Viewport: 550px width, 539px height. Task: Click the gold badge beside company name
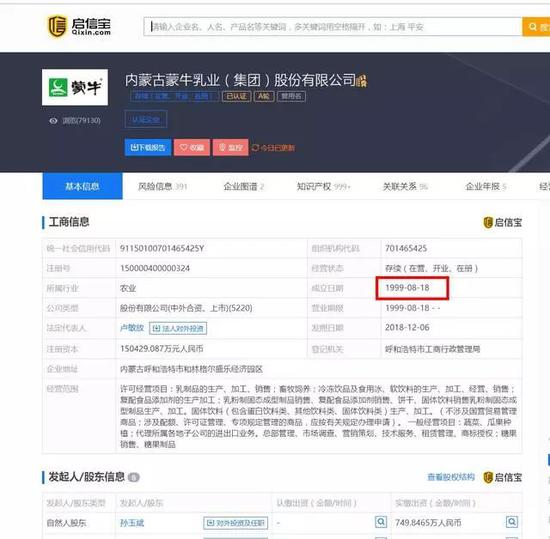[362, 81]
